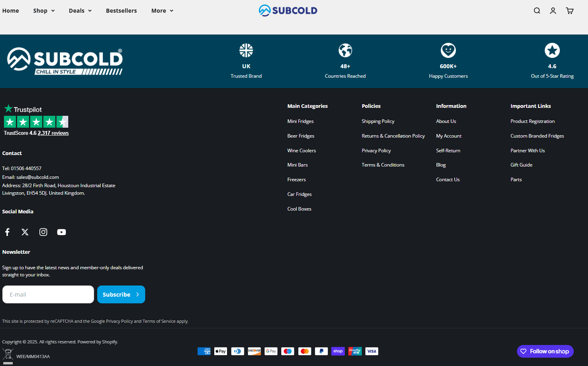This screenshot has width=588, height=366.
Task: Open the Shipping Policy link
Action: pos(378,121)
